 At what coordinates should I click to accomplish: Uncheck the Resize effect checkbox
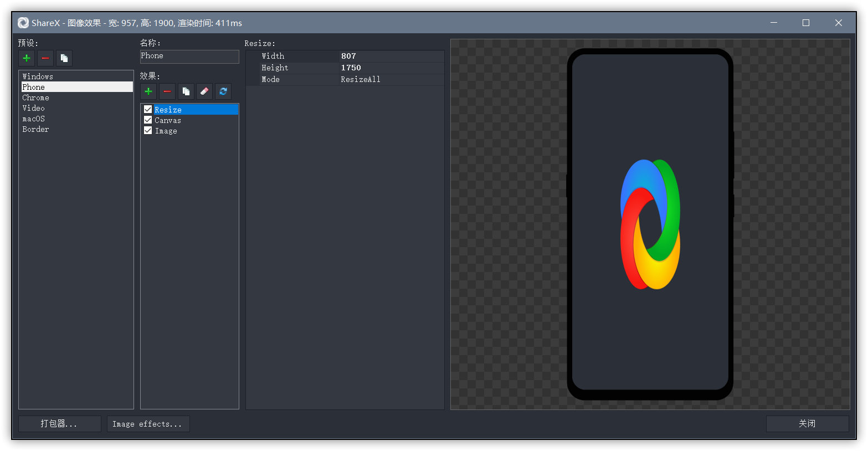coord(148,110)
